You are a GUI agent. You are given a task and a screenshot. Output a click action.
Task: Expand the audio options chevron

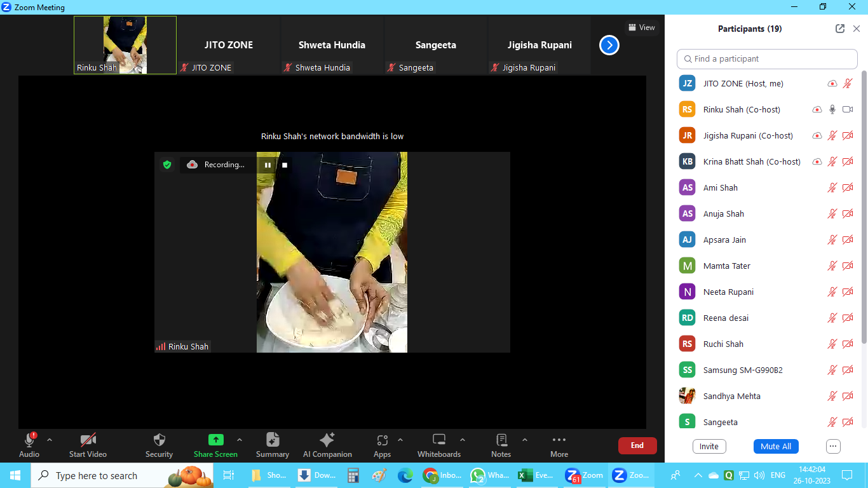coord(50,440)
